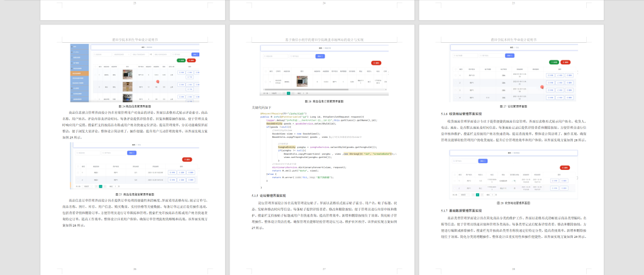The height and width of the screenshot is (275, 644).
Task: Click page number 25 at the top
Action: pyautogui.click(x=513, y=3)
